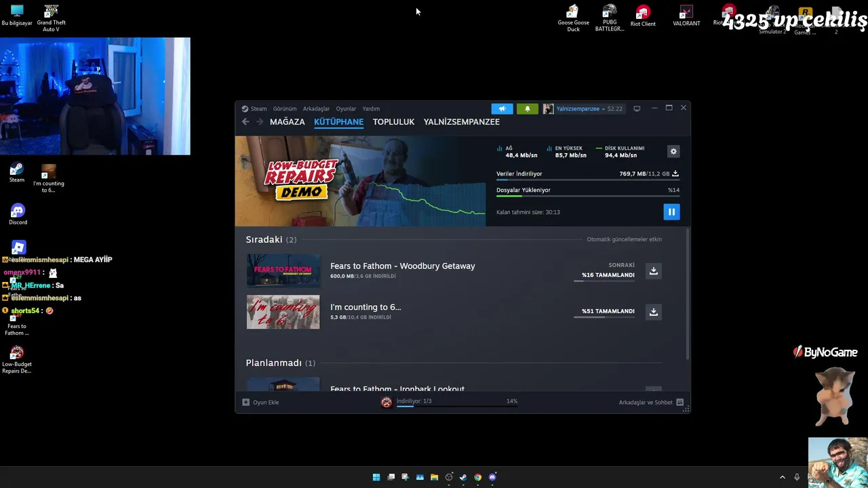Click İndiriliyor 1/3 download status

click(x=414, y=401)
